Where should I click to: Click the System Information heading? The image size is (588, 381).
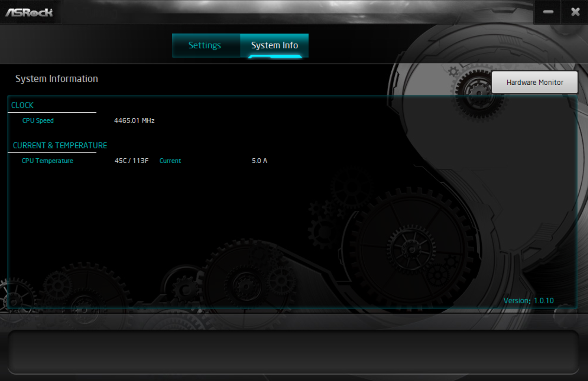tap(57, 78)
